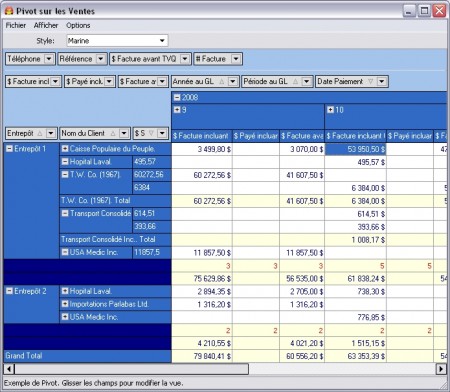Collapse the 2008 year column group

177,97
